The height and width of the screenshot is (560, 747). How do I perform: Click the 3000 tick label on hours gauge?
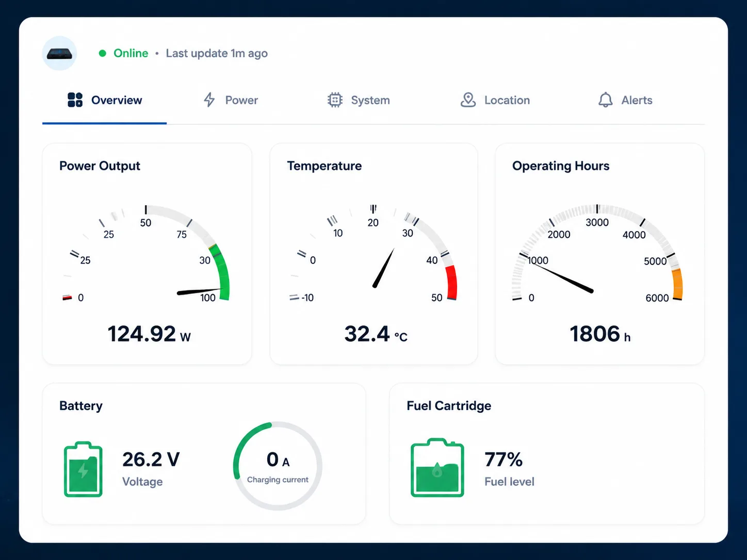(x=597, y=222)
